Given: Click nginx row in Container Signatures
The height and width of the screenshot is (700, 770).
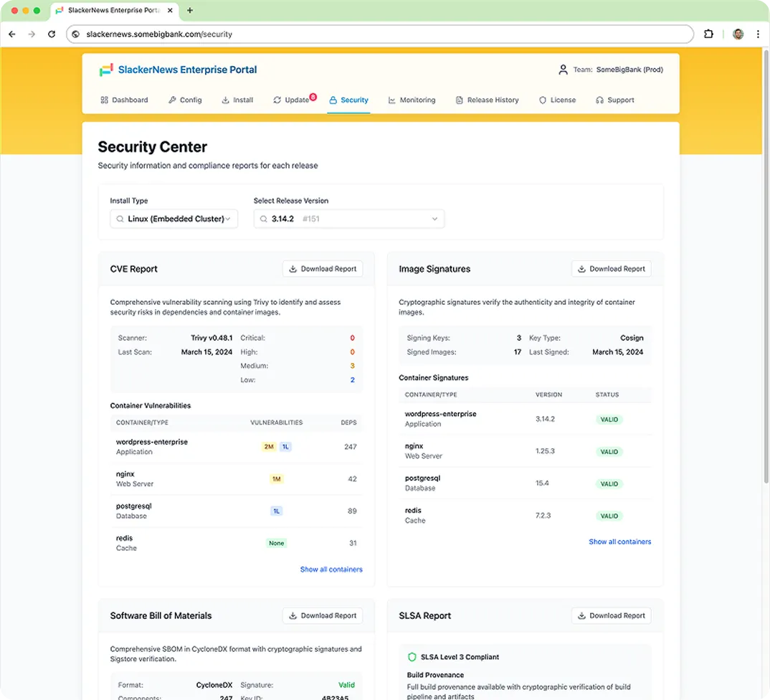Looking at the screenshot, I should pos(525,451).
